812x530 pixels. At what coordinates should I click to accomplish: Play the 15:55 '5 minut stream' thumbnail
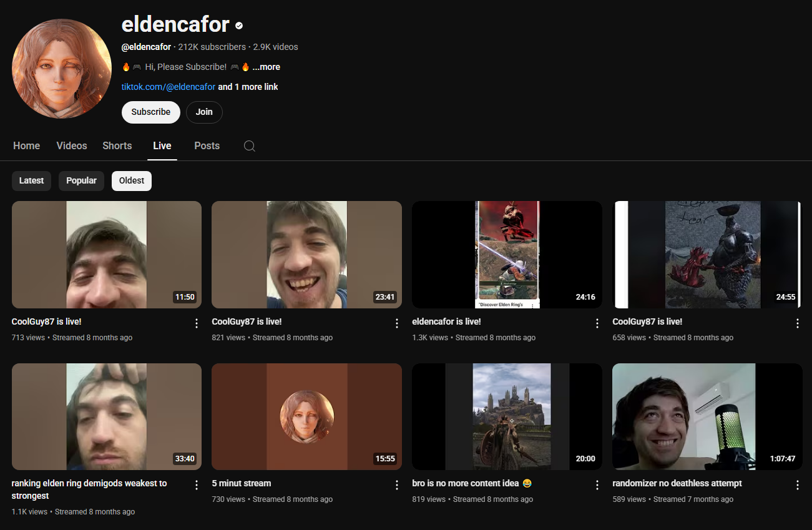pyautogui.click(x=306, y=416)
